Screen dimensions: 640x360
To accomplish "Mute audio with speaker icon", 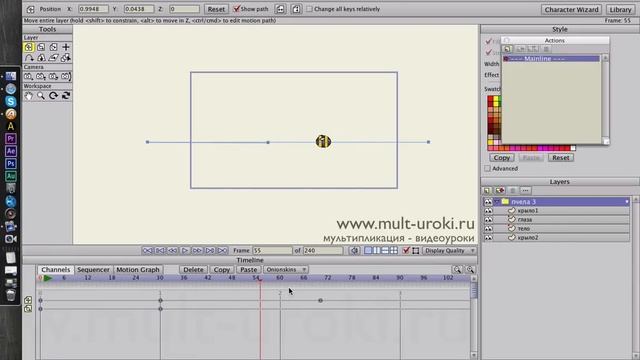I will [355, 251].
